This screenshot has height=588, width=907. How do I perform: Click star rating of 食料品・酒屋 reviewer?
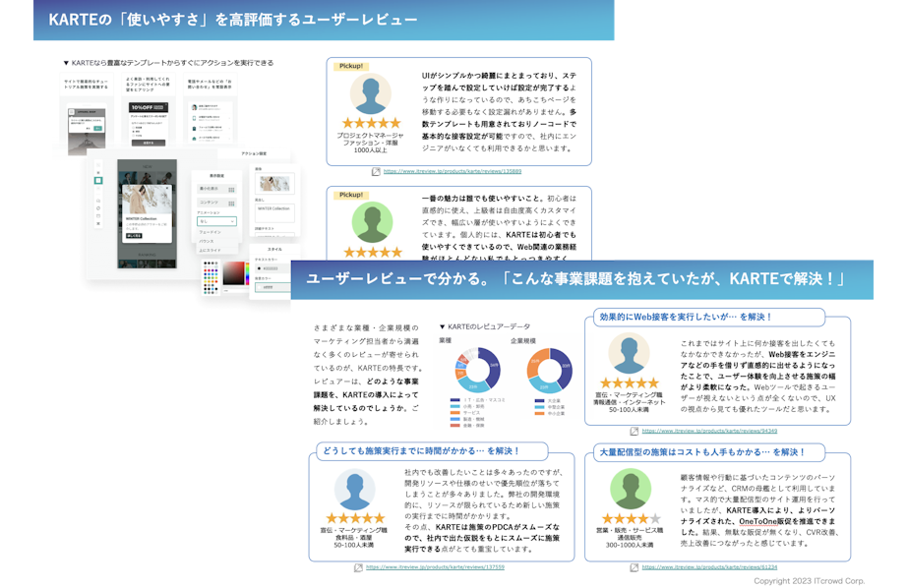(354, 518)
